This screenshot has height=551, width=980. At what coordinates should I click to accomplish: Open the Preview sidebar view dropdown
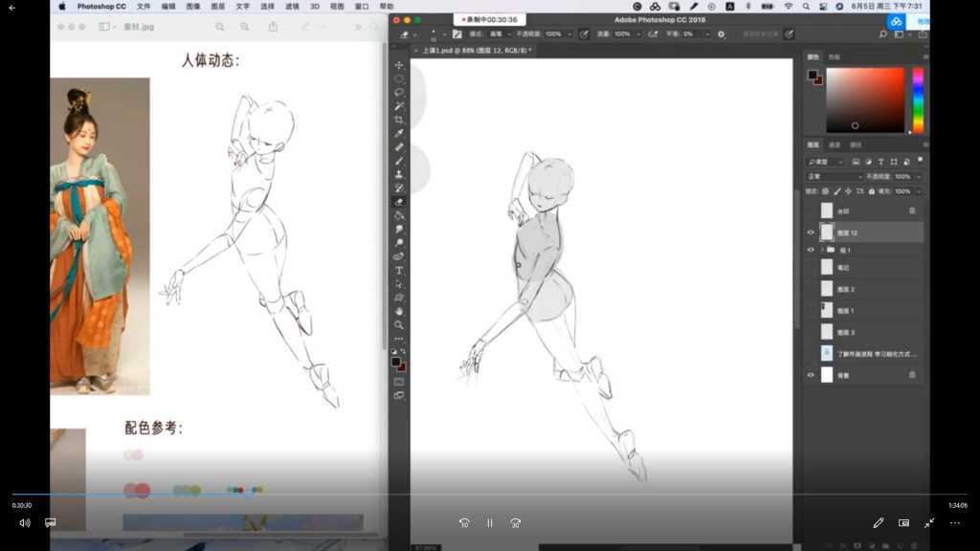(108, 27)
